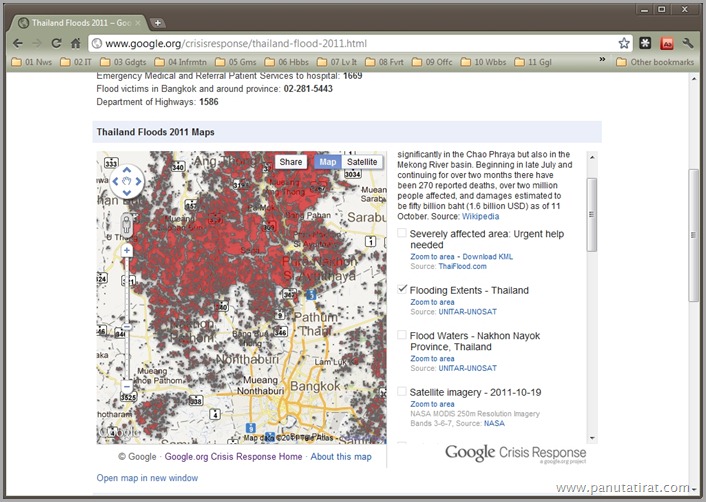
Task: Open the 06 Hbbs bookmark folder
Action: pyautogui.click(x=286, y=62)
